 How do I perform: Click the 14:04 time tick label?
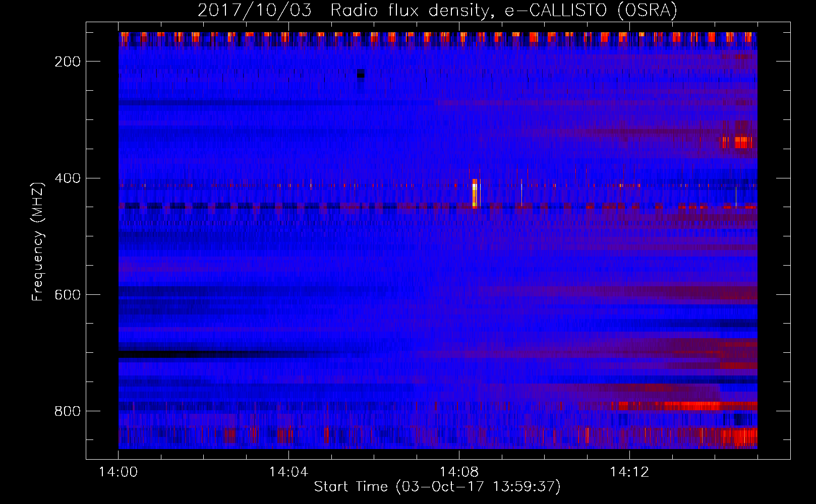[x=288, y=472]
